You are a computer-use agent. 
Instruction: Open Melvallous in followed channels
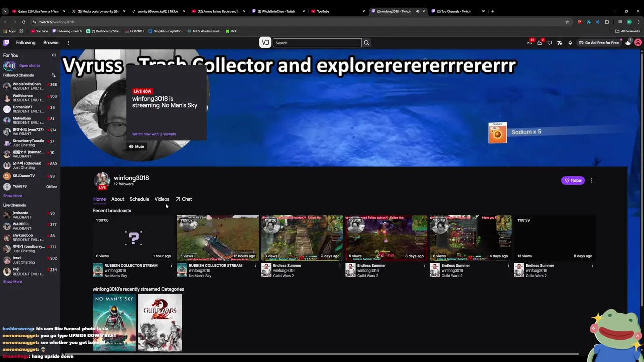coord(30,120)
